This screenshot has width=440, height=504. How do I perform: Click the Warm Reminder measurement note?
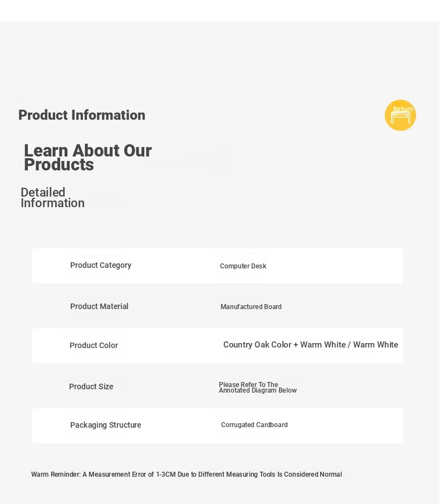187,474
